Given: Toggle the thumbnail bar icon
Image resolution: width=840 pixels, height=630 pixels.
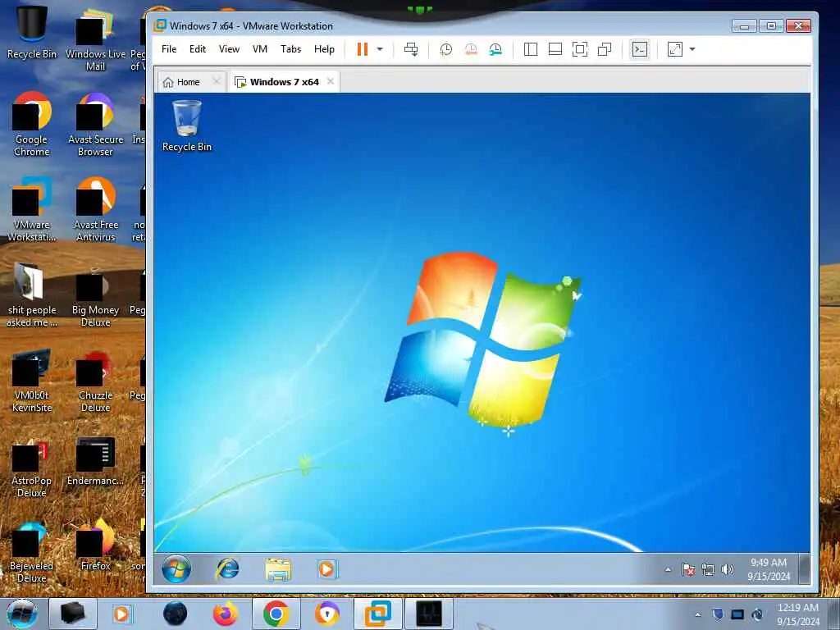Looking at the screenshot, I should 555,49.
